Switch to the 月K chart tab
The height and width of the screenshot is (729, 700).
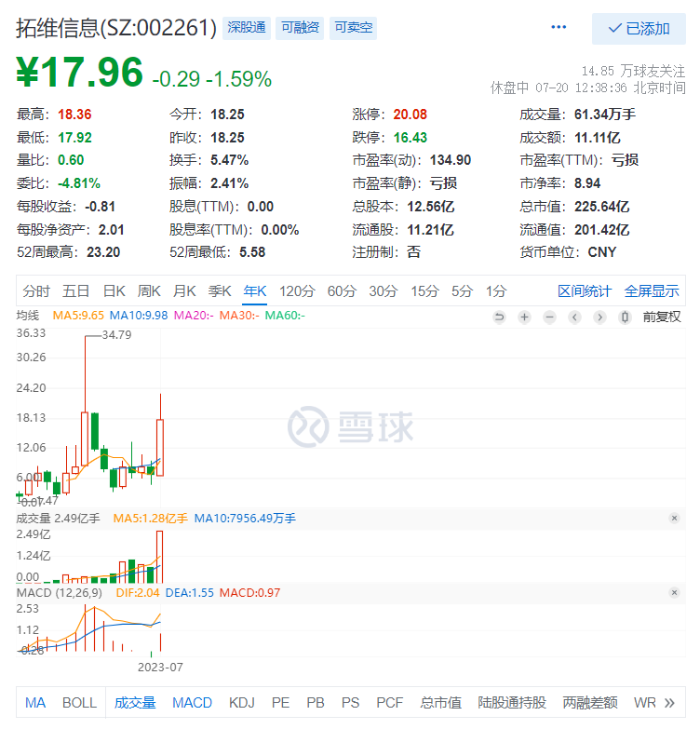click(184, 291)
